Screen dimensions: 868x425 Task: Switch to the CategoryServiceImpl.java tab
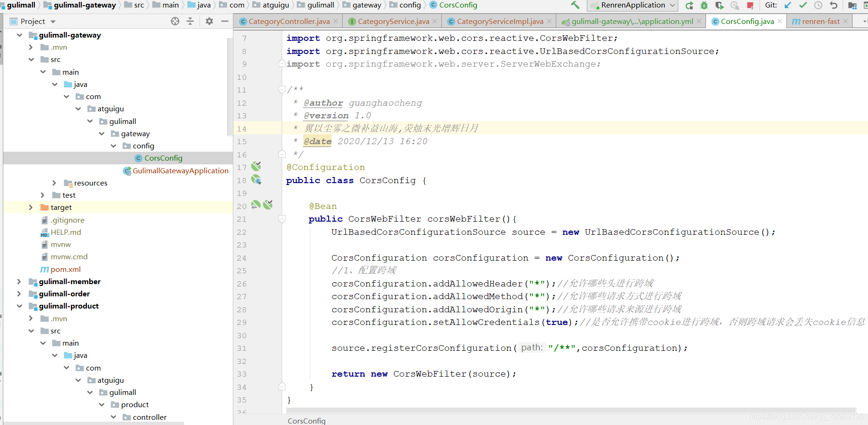[499, 21]
